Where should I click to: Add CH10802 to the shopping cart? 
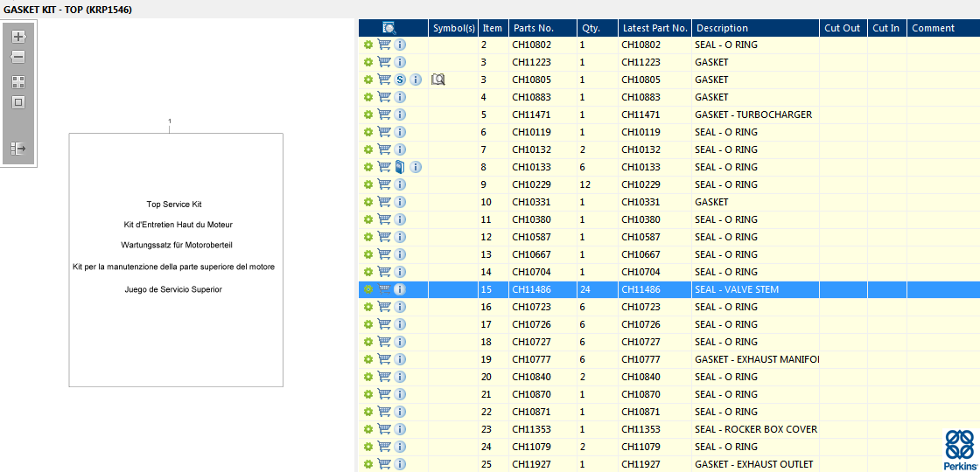coord(384,45)
